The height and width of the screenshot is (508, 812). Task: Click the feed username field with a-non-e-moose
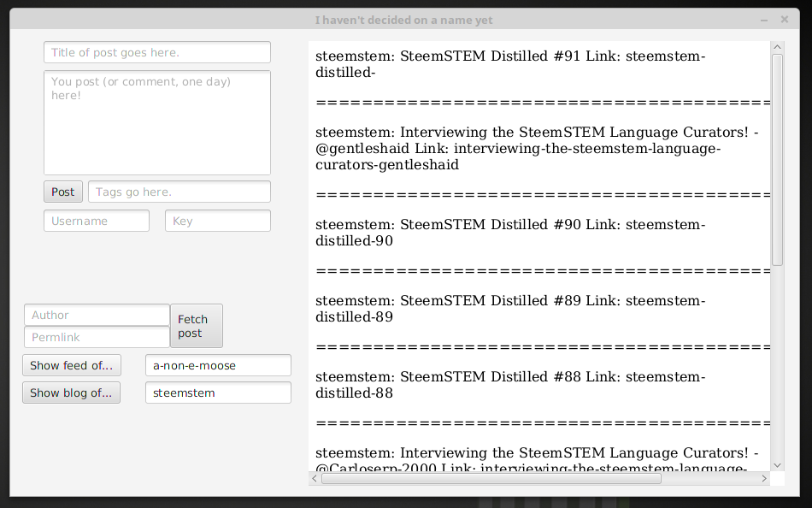[x=218, y=365]
